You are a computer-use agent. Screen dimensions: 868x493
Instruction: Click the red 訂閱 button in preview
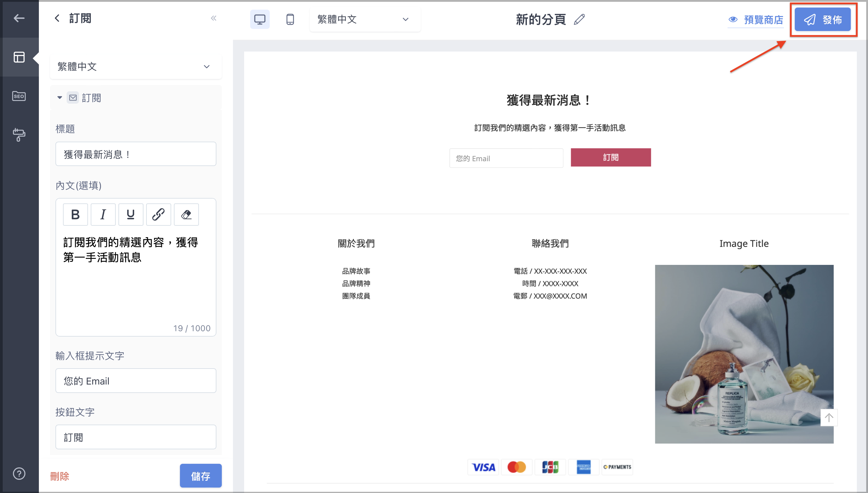(x=611, y=157)
